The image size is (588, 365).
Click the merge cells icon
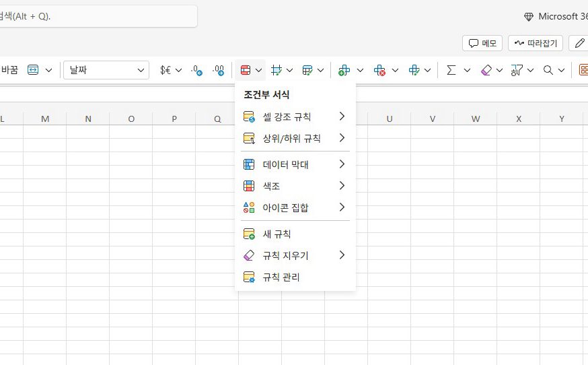pyautogui.click(x=33, y=70)
